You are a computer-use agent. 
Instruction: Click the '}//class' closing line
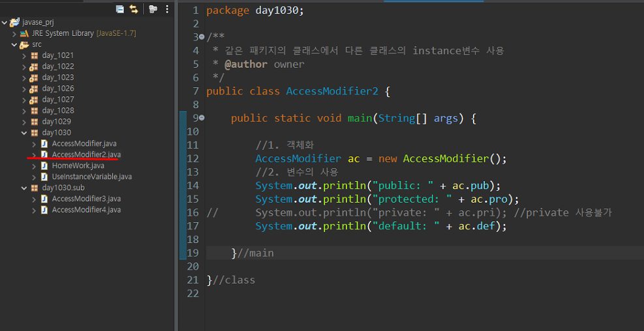[x=230, y=281]
